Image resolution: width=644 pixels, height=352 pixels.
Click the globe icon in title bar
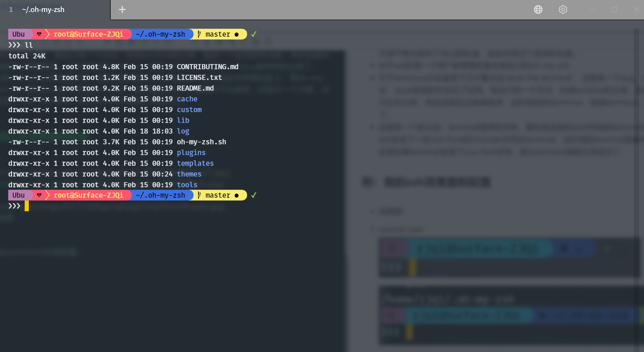pyautogui.click(x=538, y=9)
